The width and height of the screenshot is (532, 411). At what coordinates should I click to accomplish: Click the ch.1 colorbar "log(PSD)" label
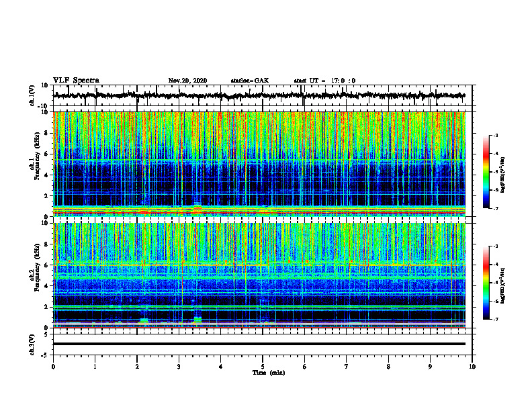click(503, 175)
